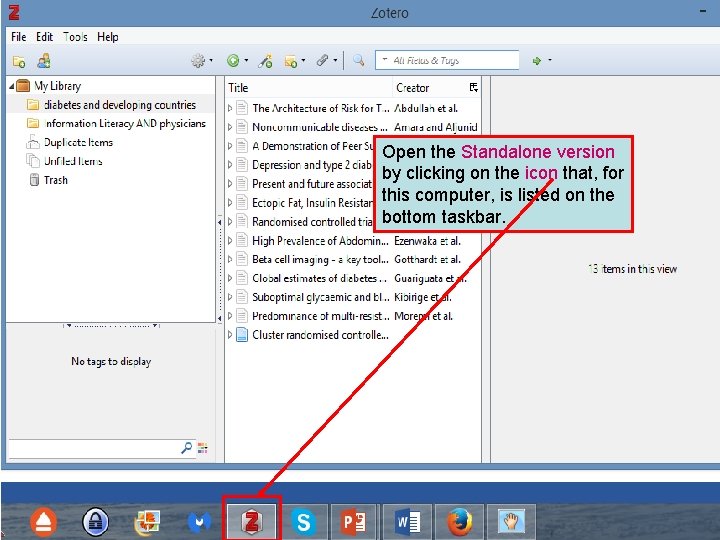
Task: Open the column picker icon beside Creator
Action: 473,87
